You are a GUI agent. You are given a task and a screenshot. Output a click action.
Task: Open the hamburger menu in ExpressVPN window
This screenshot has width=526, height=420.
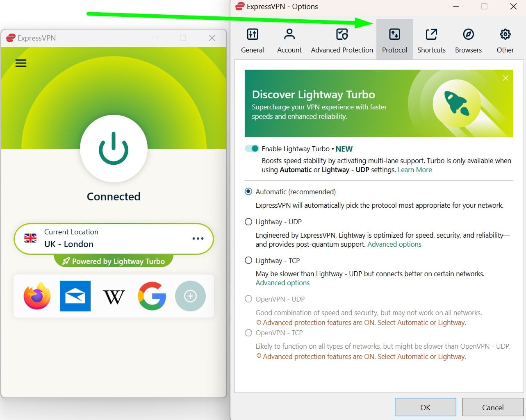tap(21, 63)
